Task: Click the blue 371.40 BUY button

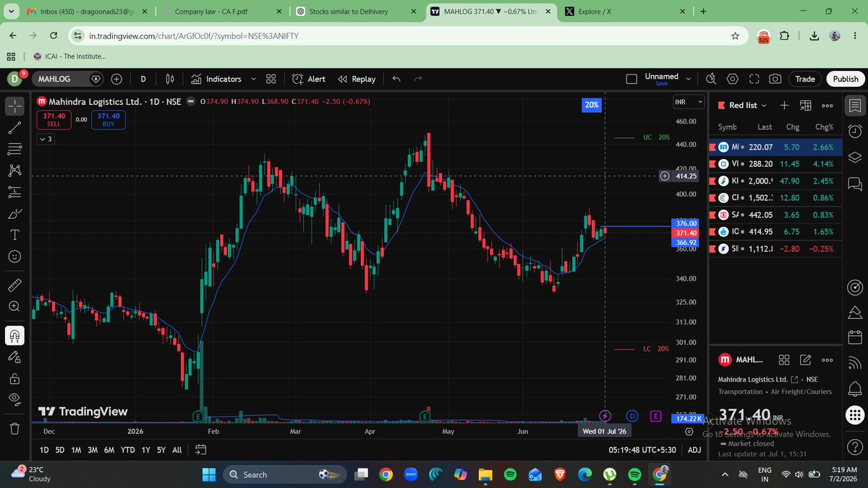Action: click(109, 119)
